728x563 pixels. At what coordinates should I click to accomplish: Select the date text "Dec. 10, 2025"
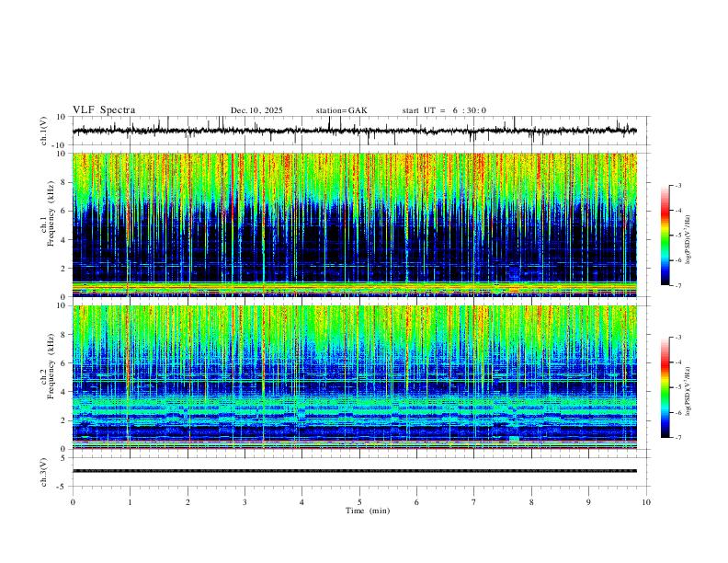coord(256,110)
